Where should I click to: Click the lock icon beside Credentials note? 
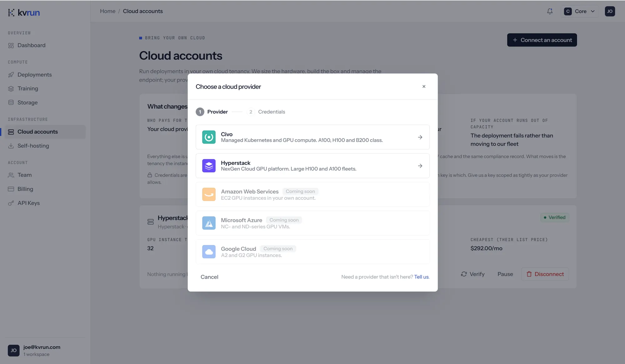click(x=150, y=175)
